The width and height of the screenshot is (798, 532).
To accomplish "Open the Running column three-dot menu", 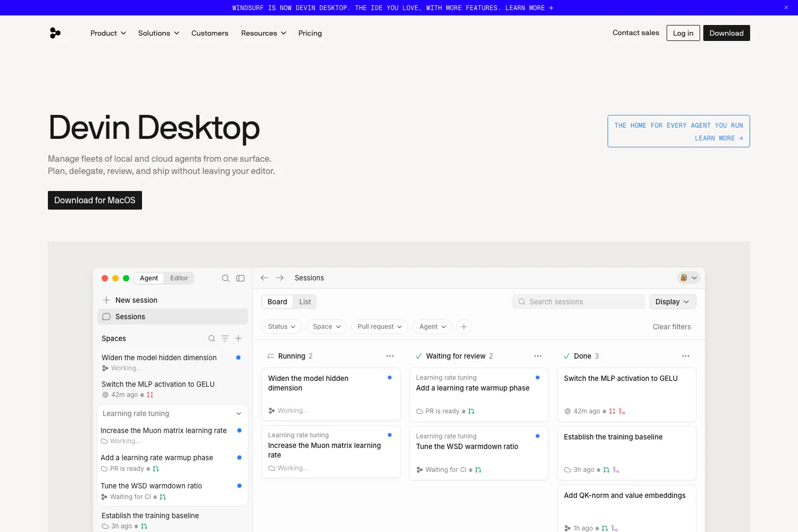I will click(390, 356).
